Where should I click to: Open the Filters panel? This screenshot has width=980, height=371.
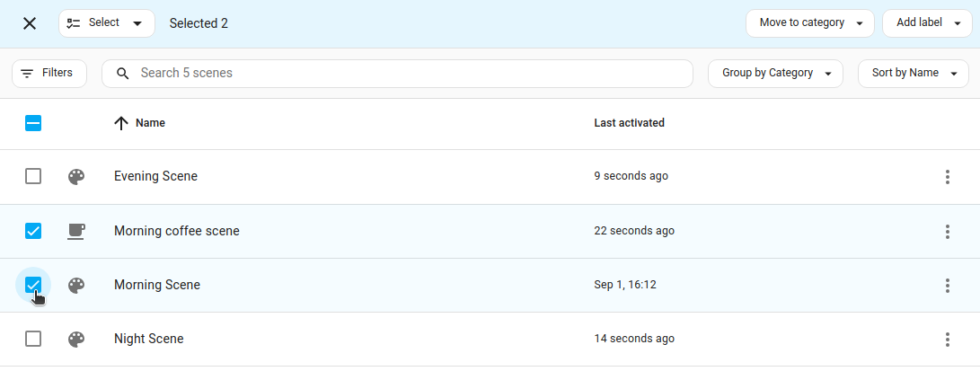tap(49, 74)
